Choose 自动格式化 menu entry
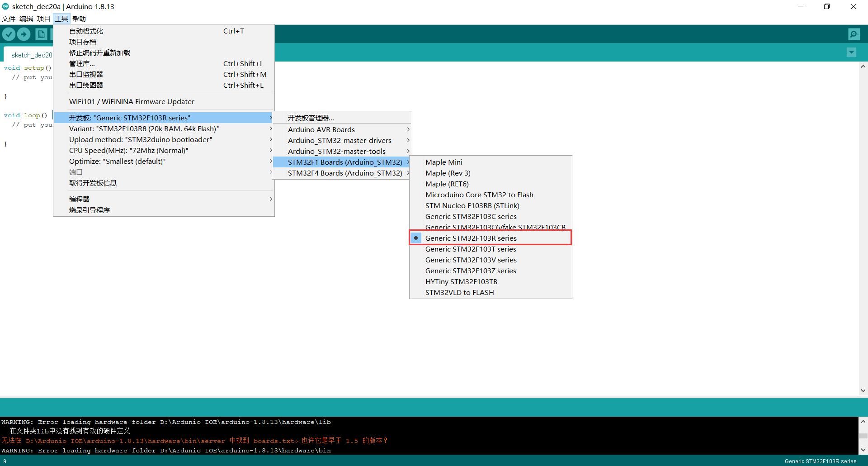 click(x=164, y=31)
